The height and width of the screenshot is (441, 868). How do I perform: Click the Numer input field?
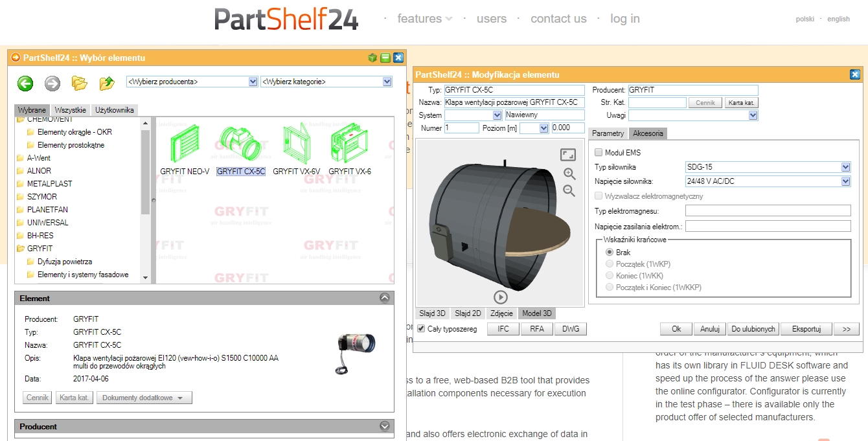pyautogui.click(x=461, y=128)
